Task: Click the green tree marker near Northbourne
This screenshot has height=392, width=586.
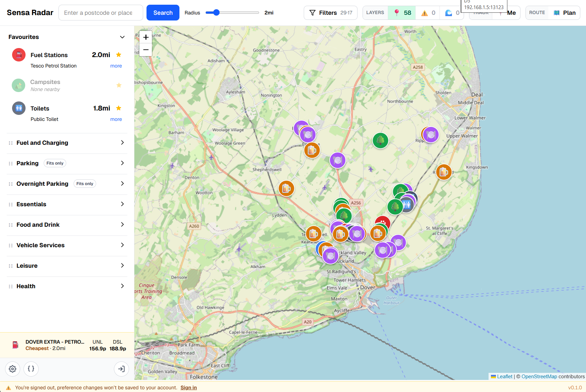Action: [x=380, y=140]
